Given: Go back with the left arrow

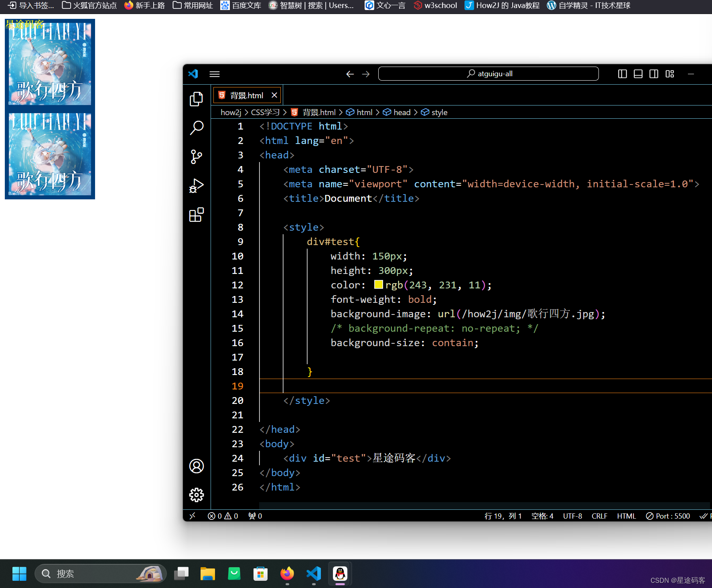Looking at the screenshot, I should click(350, 74).
